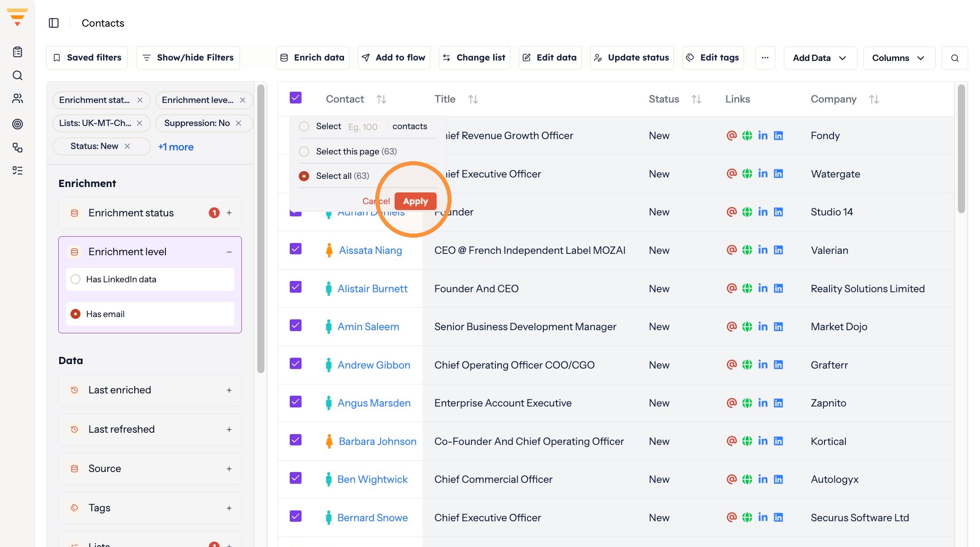This screenshot has width=980, height=547.
Task: Collapse the Enrichment level filter
Action: (x=229, y=252)
